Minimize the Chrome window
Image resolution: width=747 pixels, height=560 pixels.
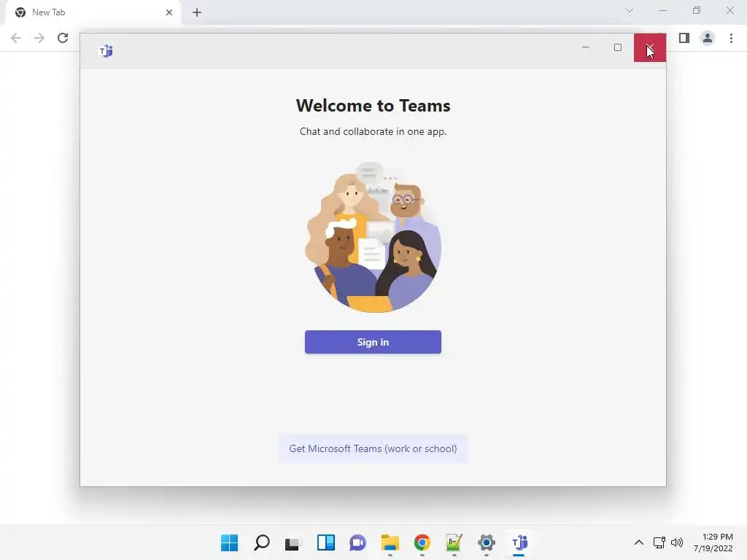coord(663,10)
